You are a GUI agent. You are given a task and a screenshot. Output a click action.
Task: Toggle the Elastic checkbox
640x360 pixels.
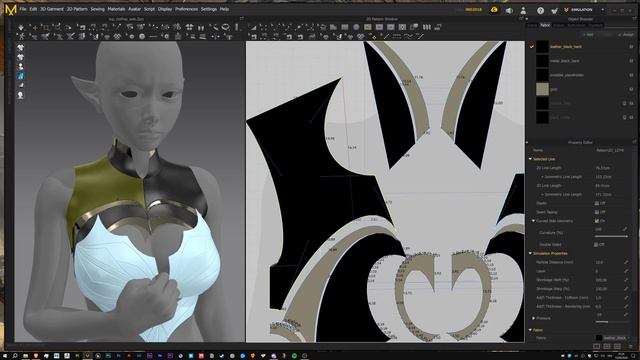pos(597,203)
